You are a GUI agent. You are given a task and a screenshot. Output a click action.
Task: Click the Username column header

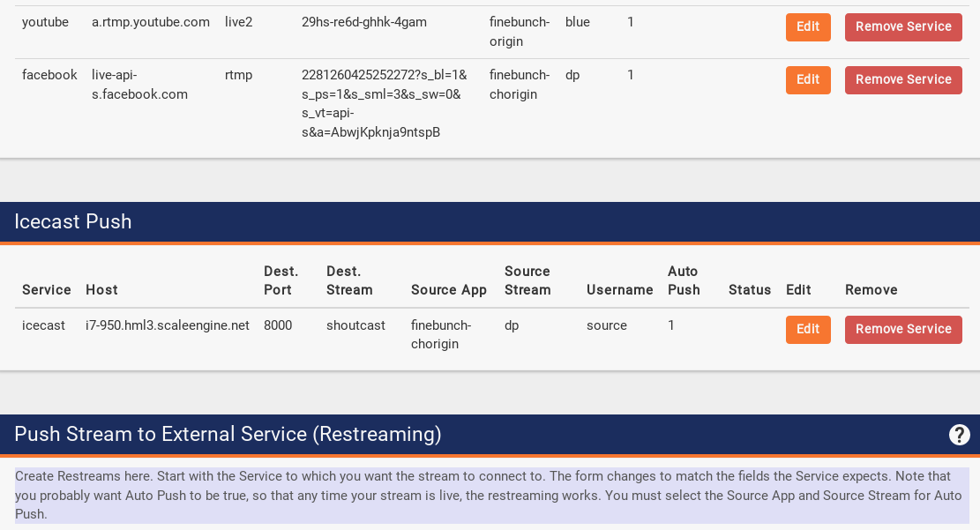619,290
